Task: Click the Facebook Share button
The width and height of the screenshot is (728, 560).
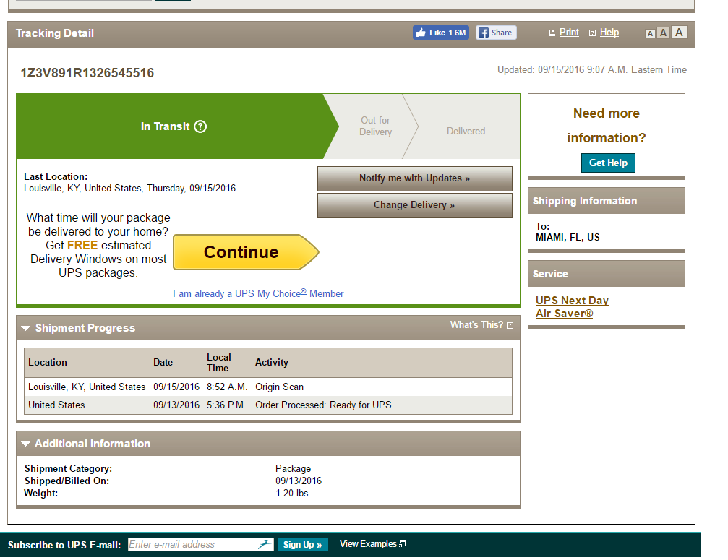Action: (496, 33)
